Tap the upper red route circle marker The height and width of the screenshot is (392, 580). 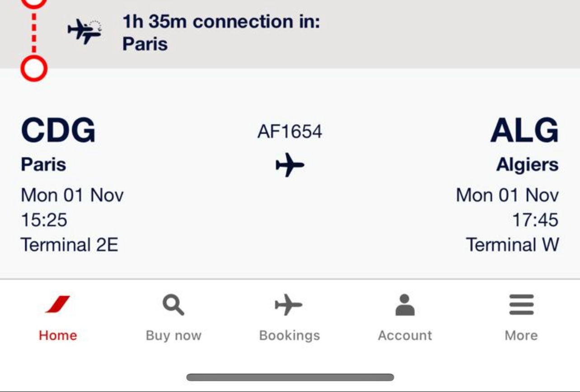[34, 2]
